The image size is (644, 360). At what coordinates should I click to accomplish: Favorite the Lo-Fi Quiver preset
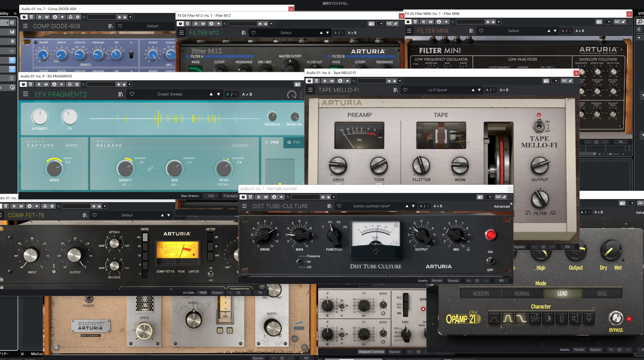pos(405,90)
